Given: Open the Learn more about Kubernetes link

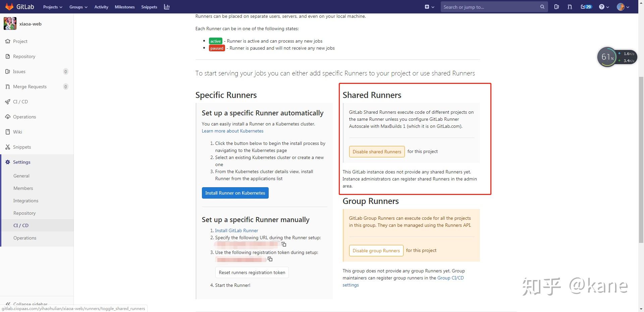Looking at the screenshot, I should pyautogui.click(x=232, y=131).
